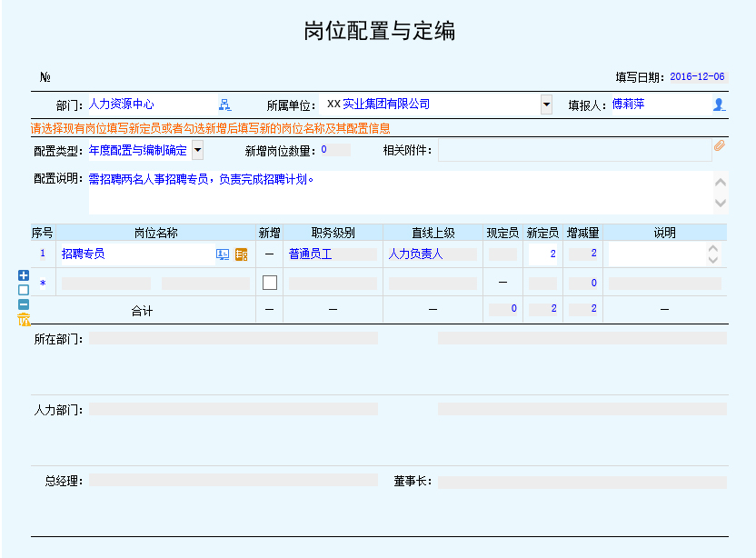
Task: Tick the 新增 checkbox in the blank row
Action: tap(270, 283)
